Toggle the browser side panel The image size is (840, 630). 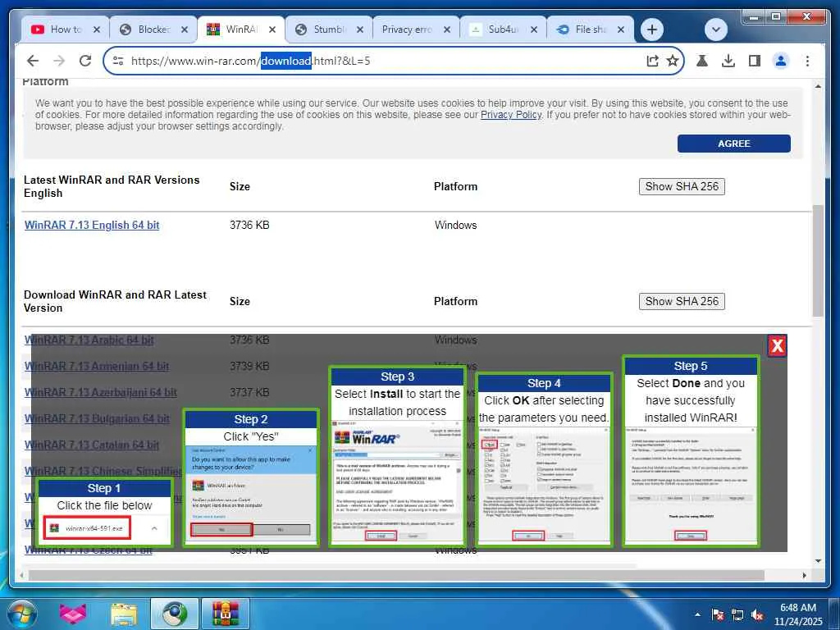tap(755, 61)
